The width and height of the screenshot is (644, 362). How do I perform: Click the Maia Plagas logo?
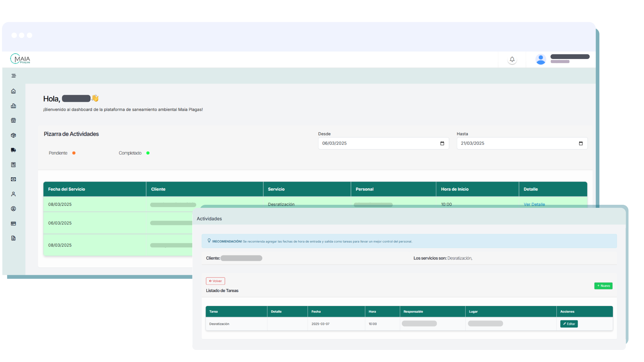coord(20,59)
